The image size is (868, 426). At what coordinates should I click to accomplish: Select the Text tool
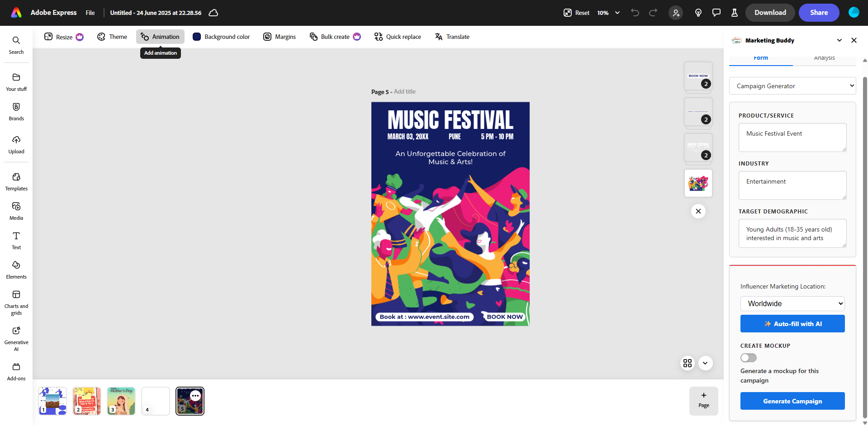16,241
